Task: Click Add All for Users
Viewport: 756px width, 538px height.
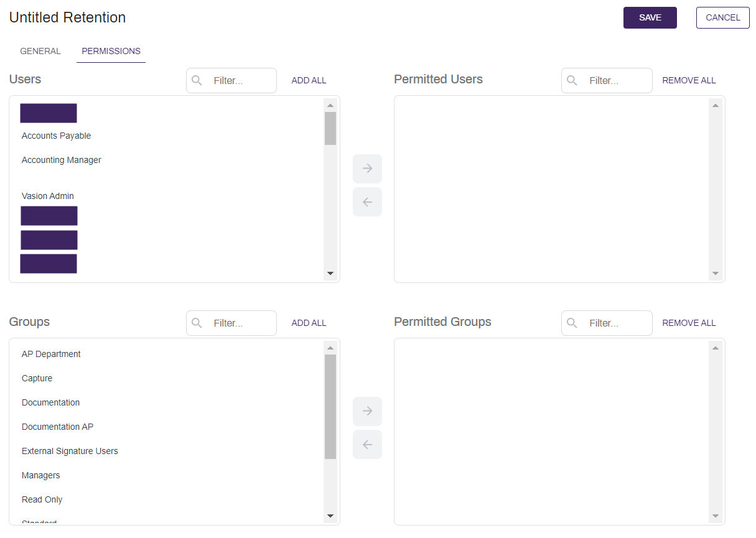Action: (x=309, y=80)
